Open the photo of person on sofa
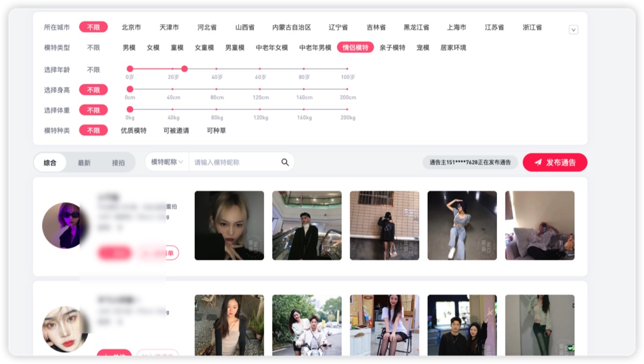 (x=540, y=226)
